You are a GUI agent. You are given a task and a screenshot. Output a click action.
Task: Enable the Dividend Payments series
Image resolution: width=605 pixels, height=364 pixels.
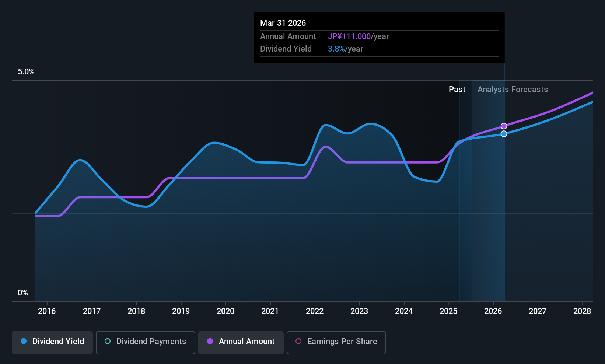tap(146, 343)
